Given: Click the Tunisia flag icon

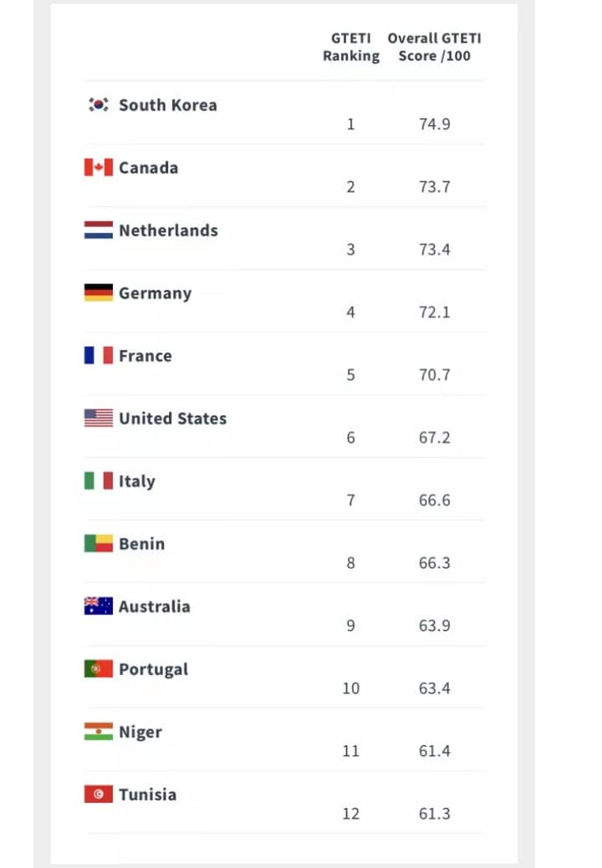Looking at the screenshot, I should (99, 794).
